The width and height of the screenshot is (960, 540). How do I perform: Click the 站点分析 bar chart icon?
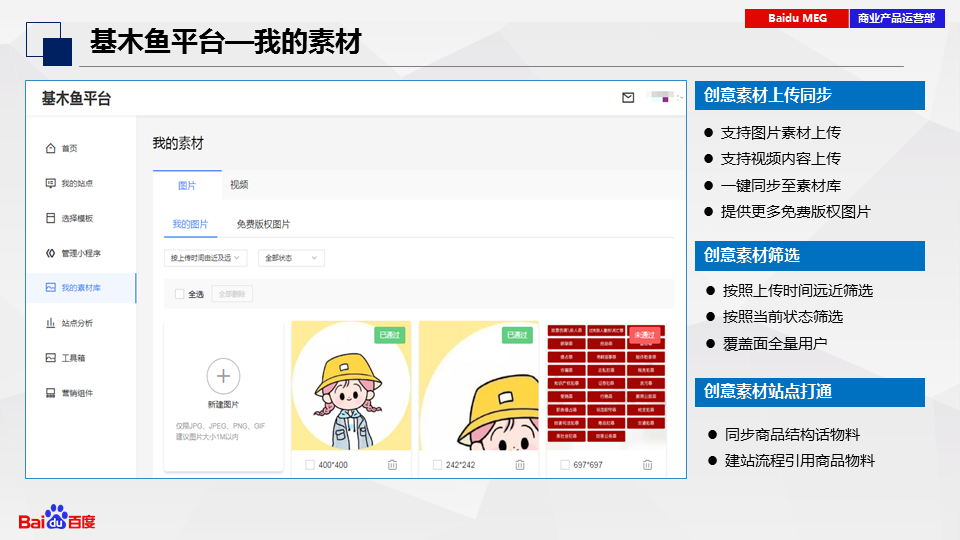click(x=50, y=323)
